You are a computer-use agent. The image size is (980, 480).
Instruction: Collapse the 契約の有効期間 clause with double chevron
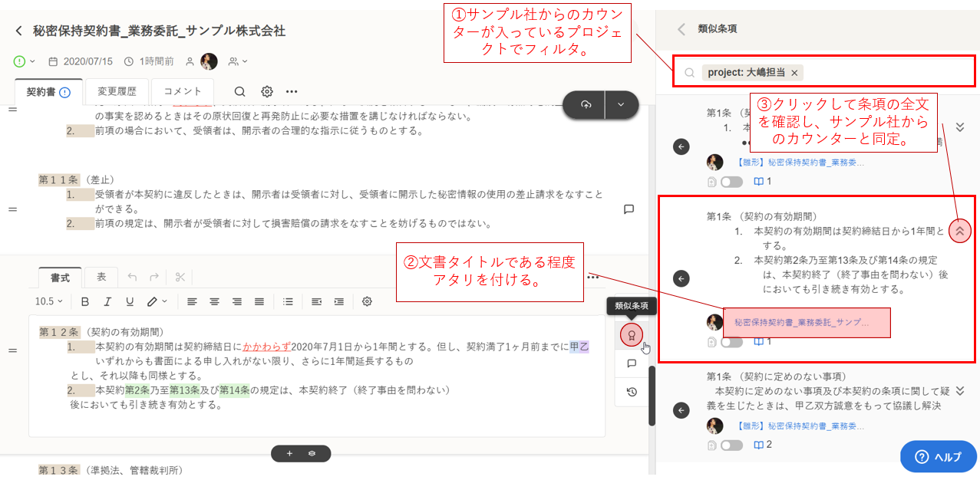959,230
